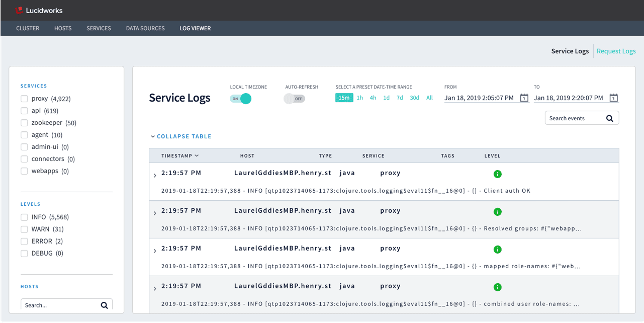The height and width of the screenshot is (323, 644).
Task: Select the All preset date-time range
Action: point(429,98)
